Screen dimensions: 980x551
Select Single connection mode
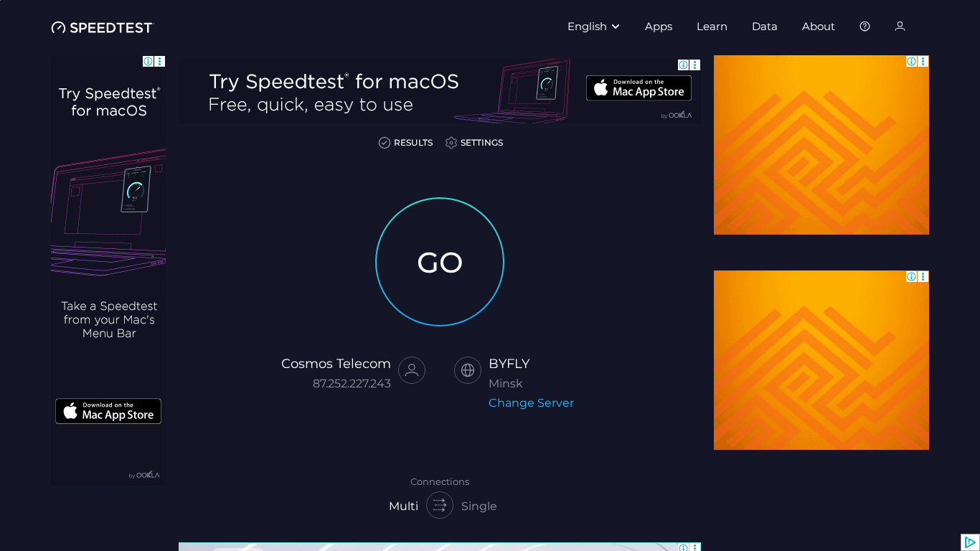point(479,507)
